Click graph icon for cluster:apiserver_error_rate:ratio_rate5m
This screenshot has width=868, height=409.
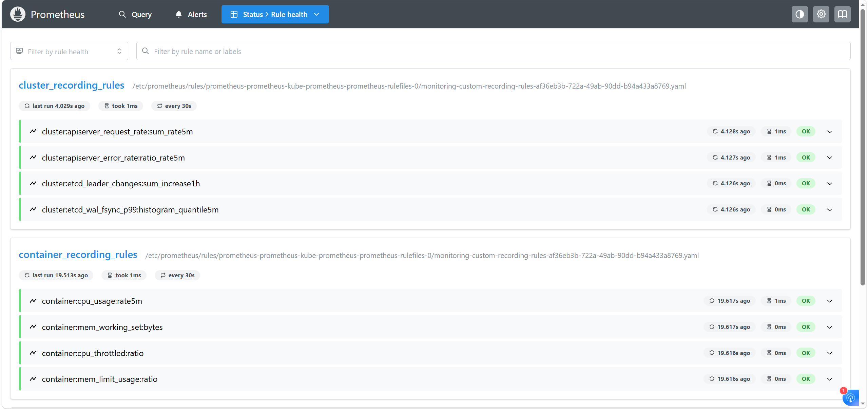[x=33, y=157]
